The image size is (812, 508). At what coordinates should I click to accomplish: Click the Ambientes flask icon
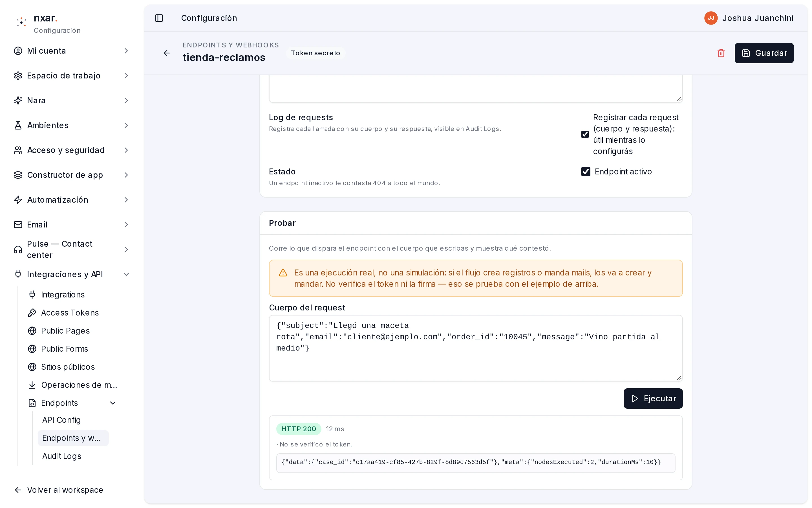point(18,125)
